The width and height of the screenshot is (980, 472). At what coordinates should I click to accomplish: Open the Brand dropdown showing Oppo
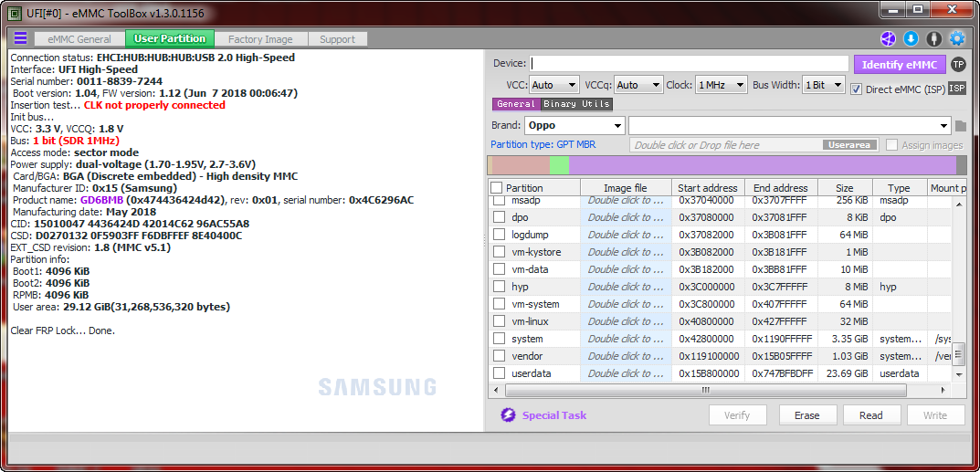click(574, 125)
